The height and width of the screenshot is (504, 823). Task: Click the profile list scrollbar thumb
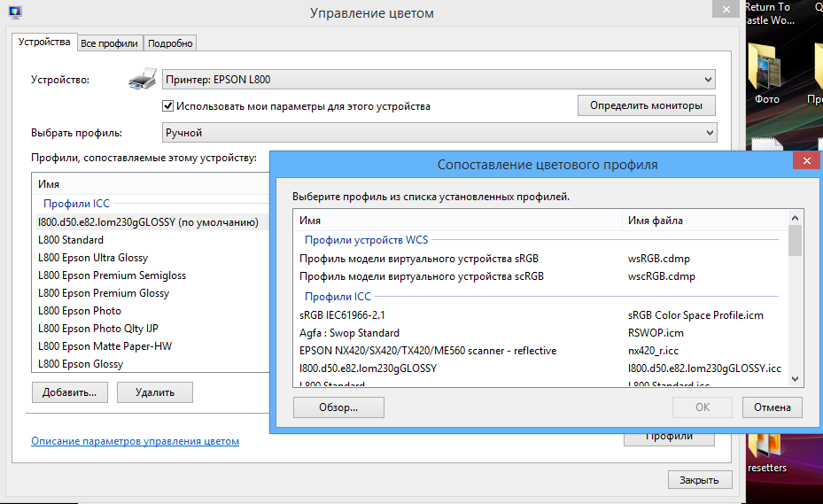point(796,240)
